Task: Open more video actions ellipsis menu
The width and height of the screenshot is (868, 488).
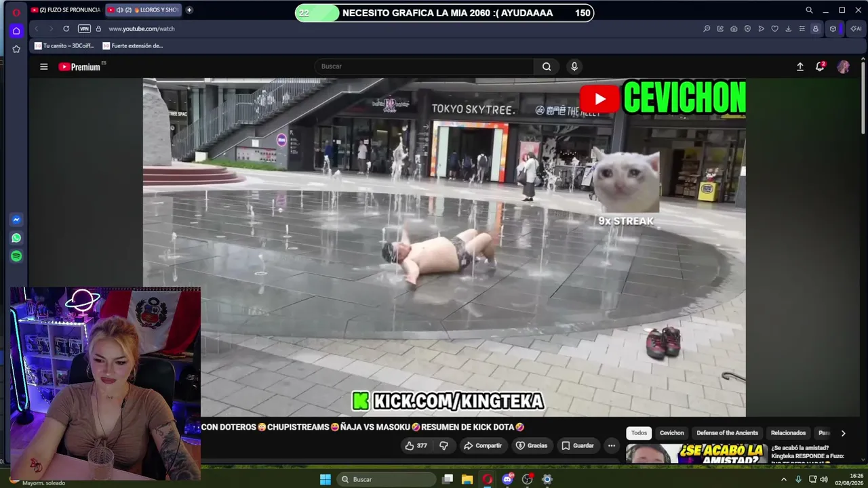Action: point(612,446)
